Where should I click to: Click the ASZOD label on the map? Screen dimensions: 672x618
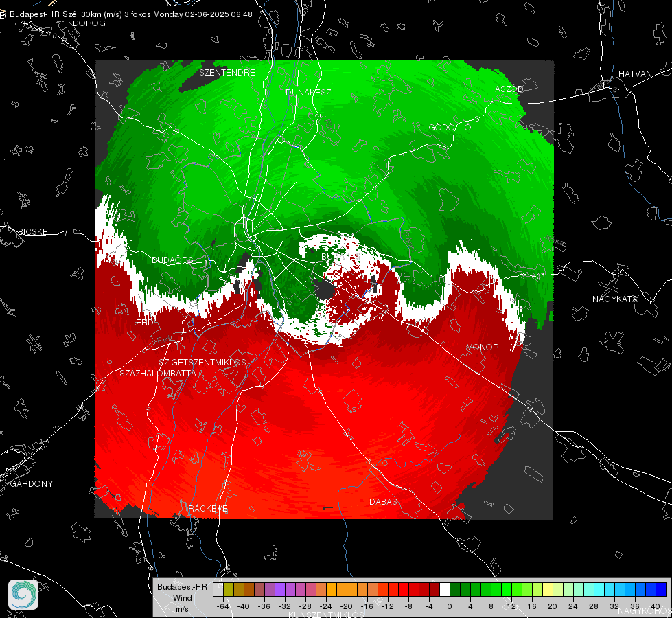pyautogui.click(x=509, y=89)
